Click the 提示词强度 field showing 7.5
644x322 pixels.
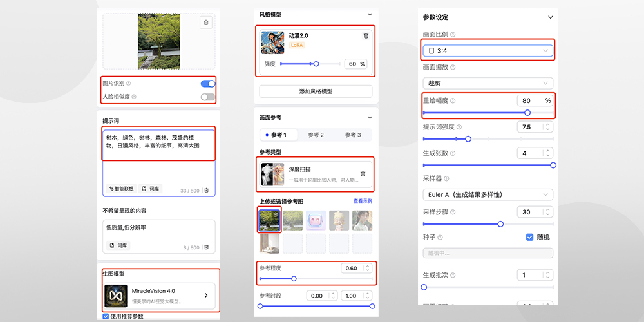pos(535,128)
